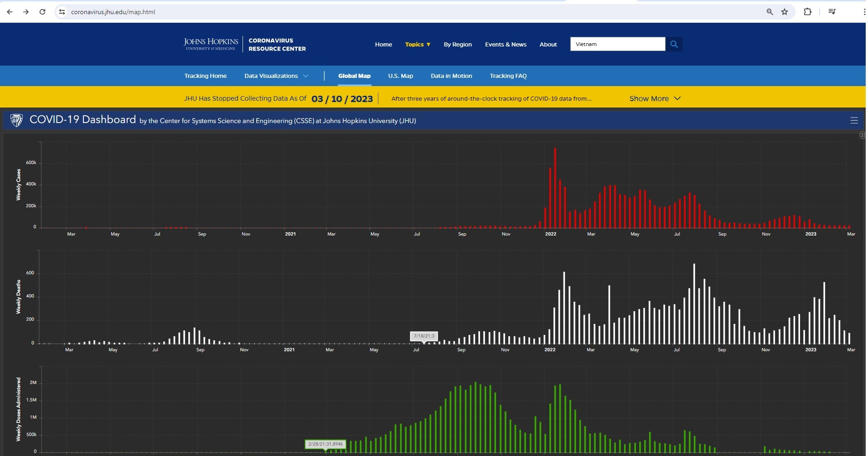The image size is (868, 456).
Task: Click the site information icon in address bar
Action: (62, 12)
